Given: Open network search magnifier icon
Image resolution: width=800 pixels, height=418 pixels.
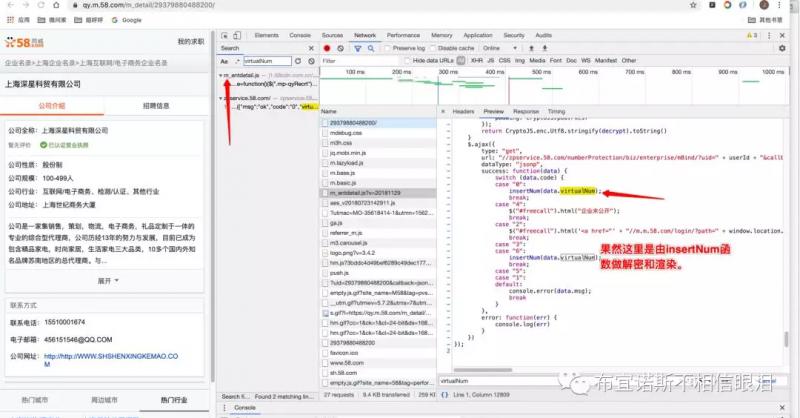Looking at the screenshot, I should 371,48.
